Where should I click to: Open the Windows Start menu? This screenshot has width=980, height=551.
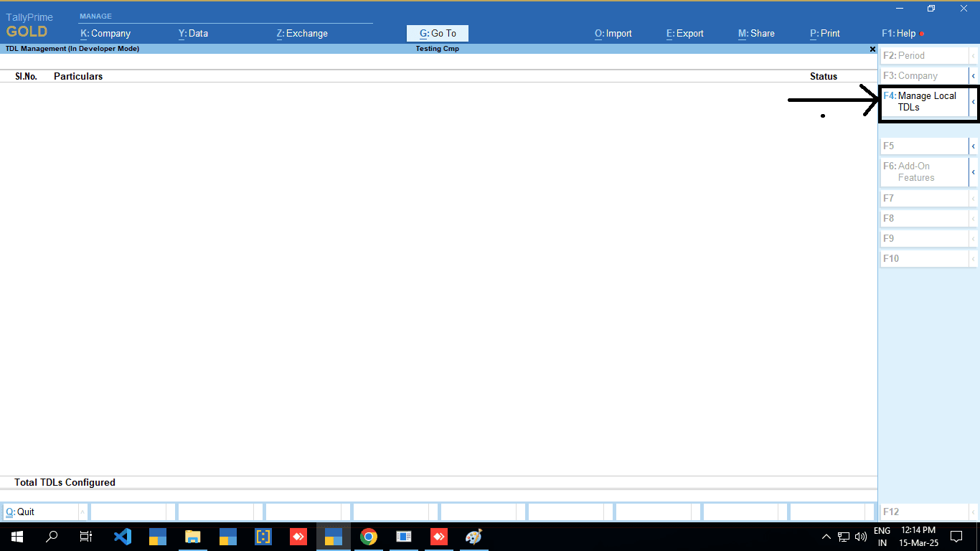17,536
